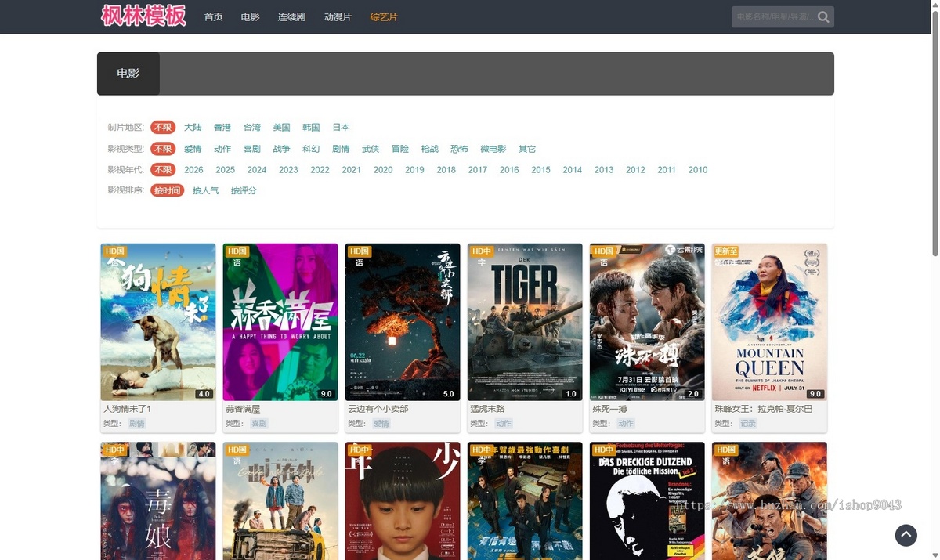The height and width of the screenshot is (560, 940).
Task: Open the 云边有个小卖部 poster
Action: click(x=403, y=322)
